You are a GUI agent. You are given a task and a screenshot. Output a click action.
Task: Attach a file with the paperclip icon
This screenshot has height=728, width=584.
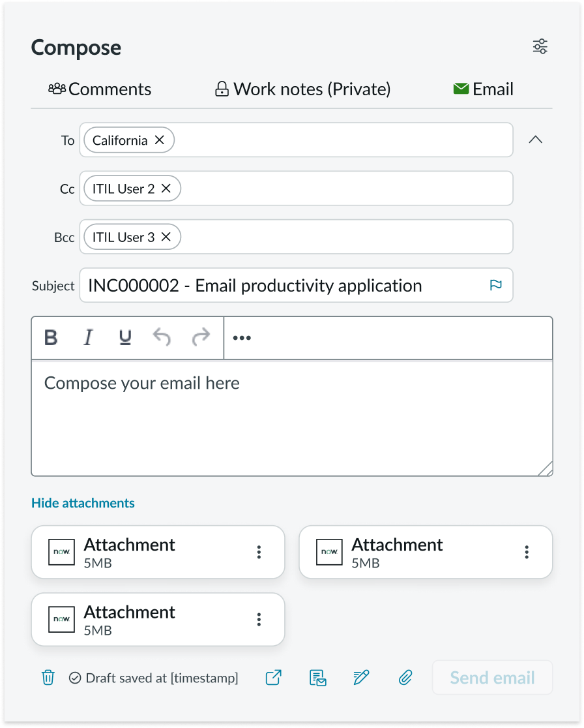[x=405, y=677]
